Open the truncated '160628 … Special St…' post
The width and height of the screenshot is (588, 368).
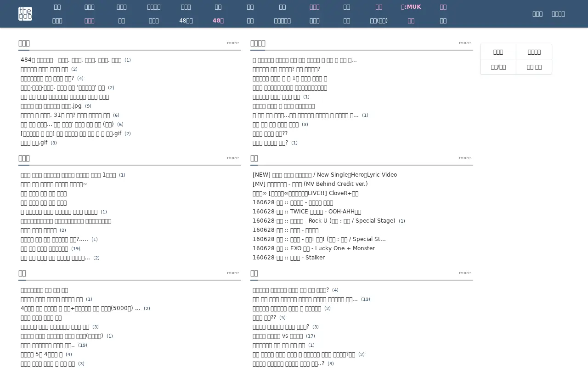tap(319, 239)
